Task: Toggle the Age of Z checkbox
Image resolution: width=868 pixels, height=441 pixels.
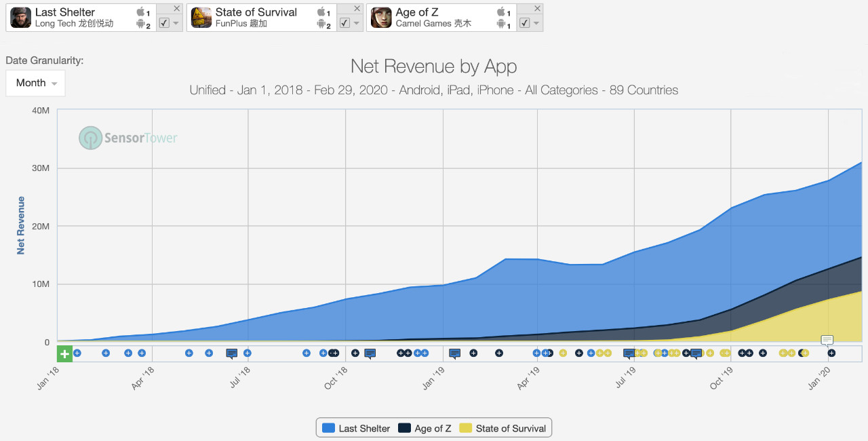Action: [x=524, y=22]
